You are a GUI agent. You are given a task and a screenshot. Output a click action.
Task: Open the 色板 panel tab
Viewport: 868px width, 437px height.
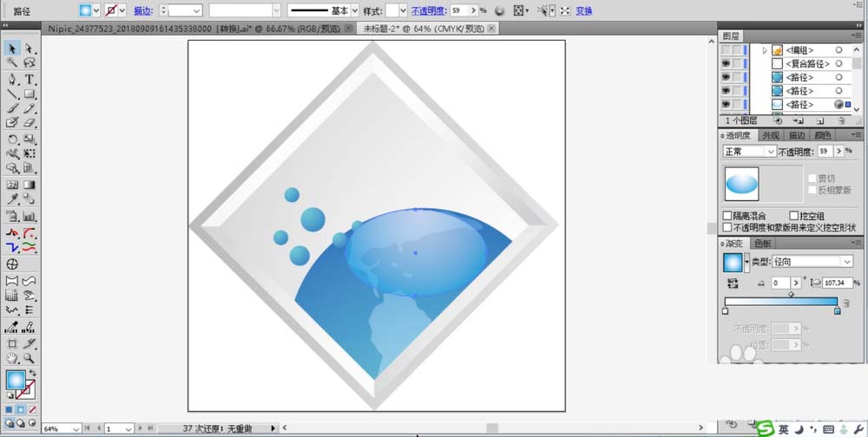[762, 244]
